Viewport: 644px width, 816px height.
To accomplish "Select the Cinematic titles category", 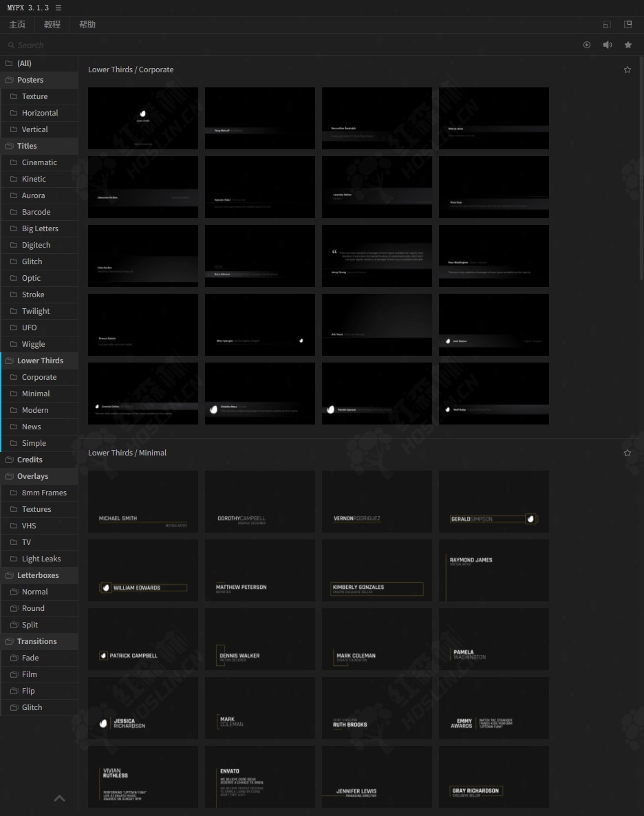I will [39, 163].
